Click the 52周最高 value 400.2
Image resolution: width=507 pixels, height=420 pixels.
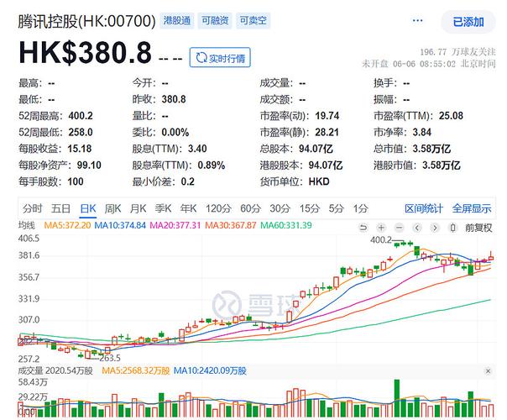[81, 116]
